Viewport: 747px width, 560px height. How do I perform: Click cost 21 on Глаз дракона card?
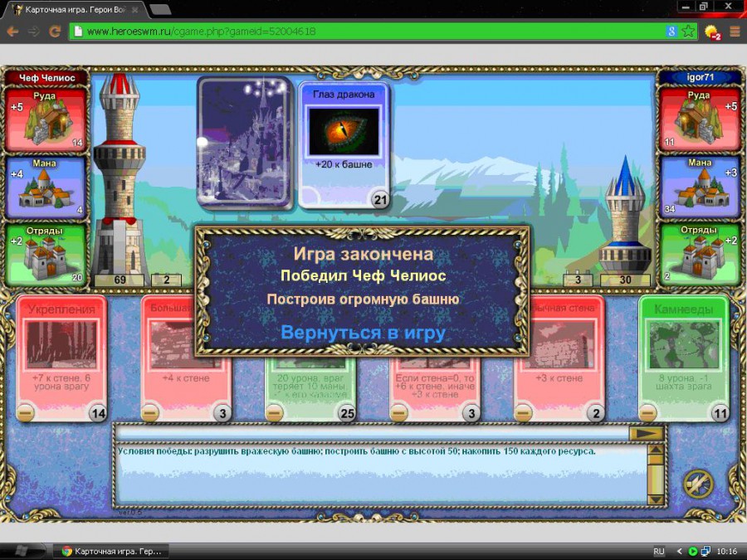click(x=380, y=200)
